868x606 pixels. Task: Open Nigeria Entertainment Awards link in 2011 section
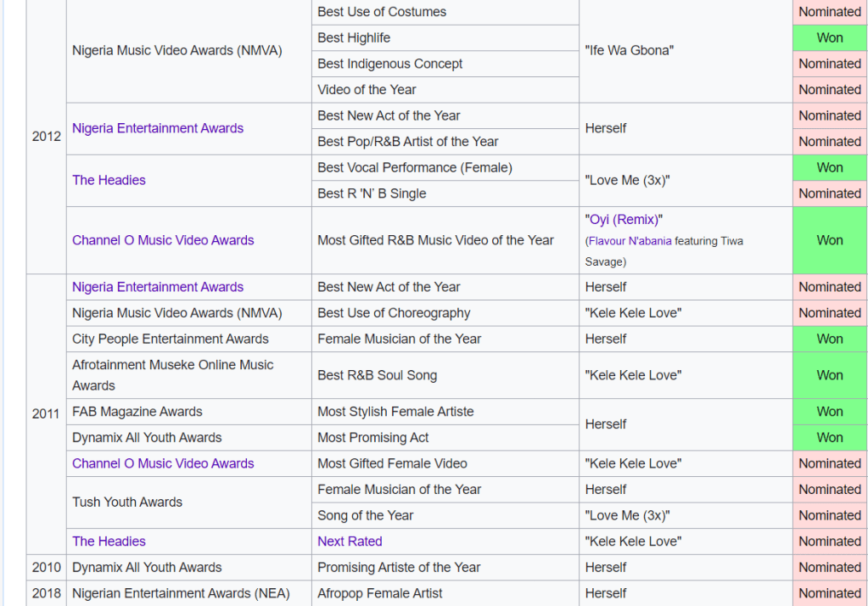pos(158,287)
